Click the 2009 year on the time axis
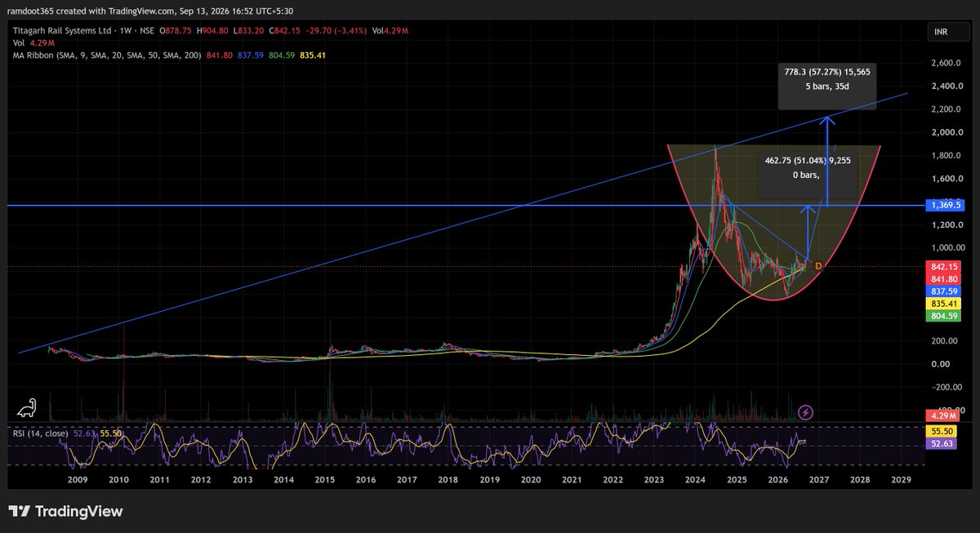The height and width of the screenshot is (533, 980). coord(77,481)
